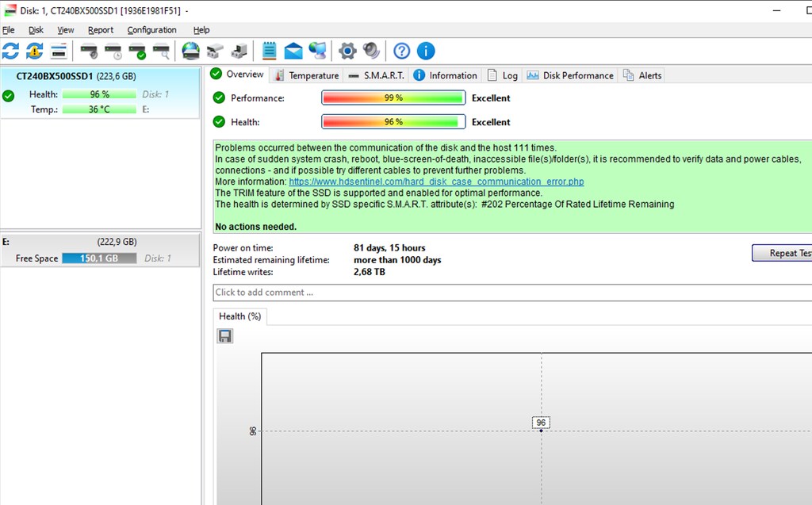Click the 'Click to add comment' field
Image resolution: width=812 pixels, height=505 pixels.
[513, 293]
